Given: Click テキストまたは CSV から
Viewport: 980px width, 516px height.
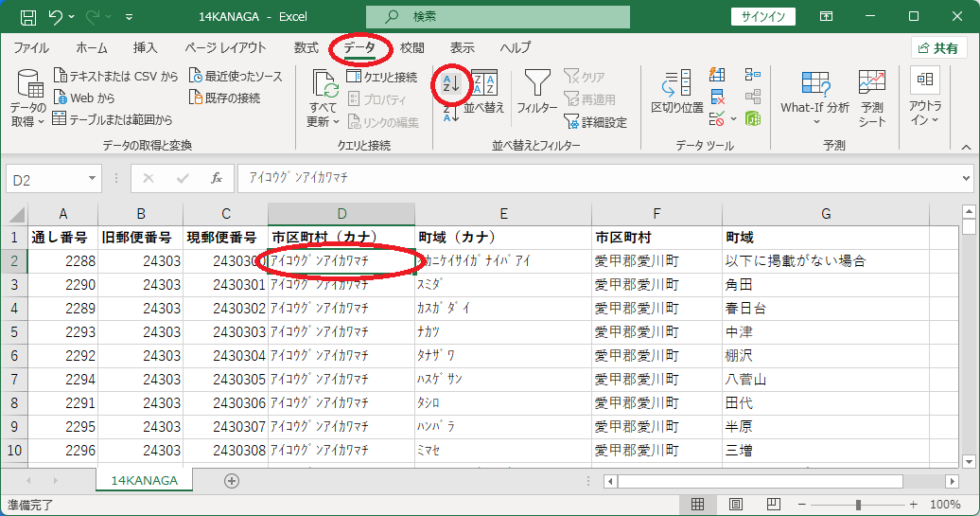Looking at the screenshot, I should click(115, 76).
